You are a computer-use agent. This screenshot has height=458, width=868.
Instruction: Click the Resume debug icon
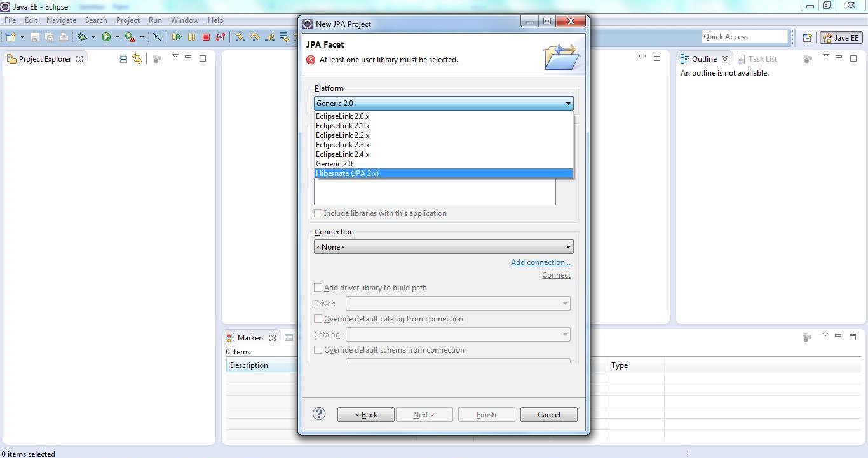177,37
